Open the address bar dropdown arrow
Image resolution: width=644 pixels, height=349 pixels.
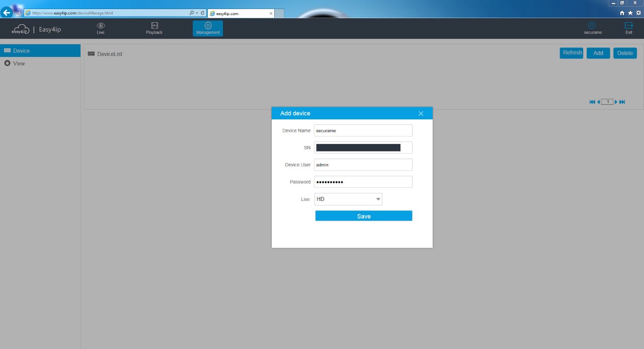[197, 13]
